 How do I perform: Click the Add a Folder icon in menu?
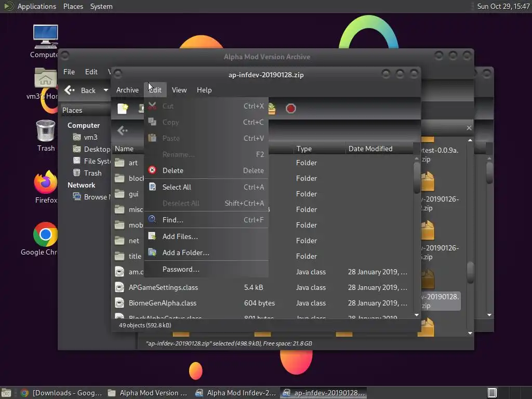152,252
